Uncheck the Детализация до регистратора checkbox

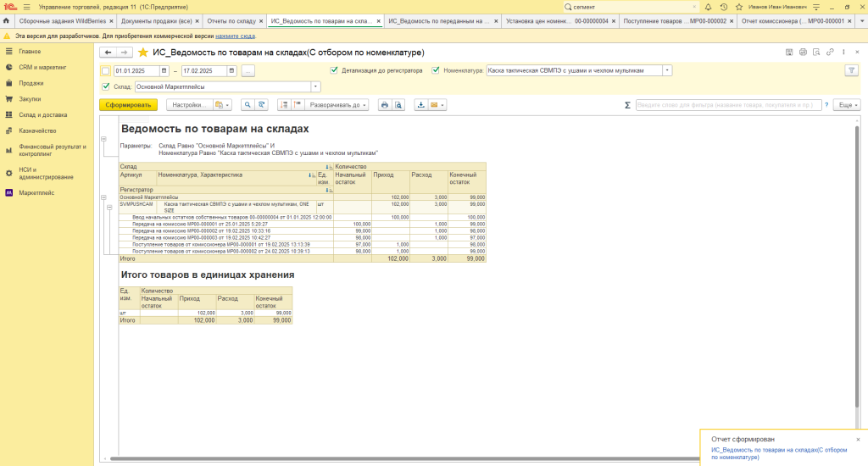(334, 70)
